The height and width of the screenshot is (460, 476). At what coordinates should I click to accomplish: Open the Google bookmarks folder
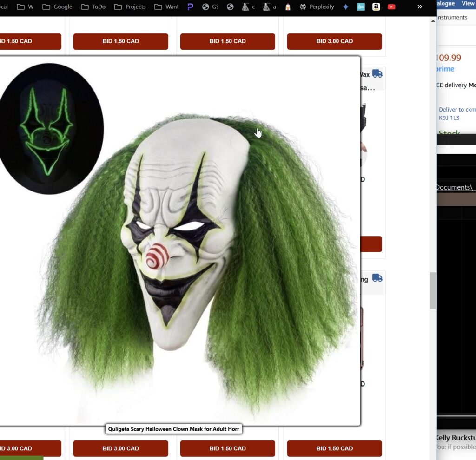[x=57, y=7]
